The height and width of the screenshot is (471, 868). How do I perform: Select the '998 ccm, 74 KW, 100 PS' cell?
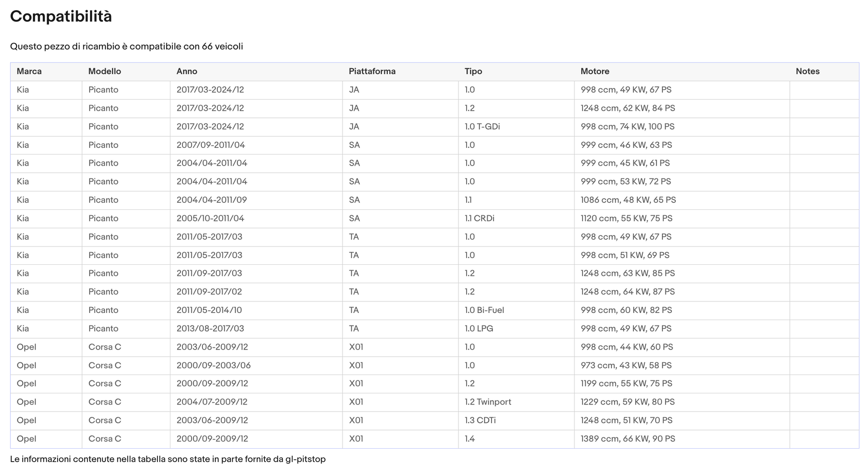[682, 127]
